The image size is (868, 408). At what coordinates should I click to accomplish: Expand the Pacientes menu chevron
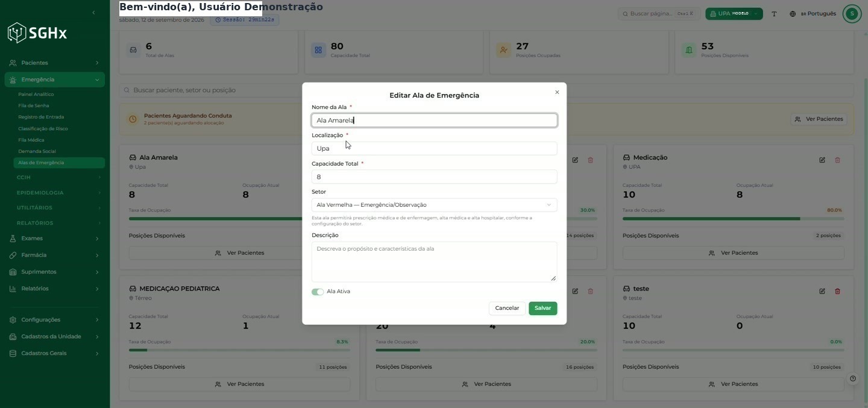click(x=97, y=63)
